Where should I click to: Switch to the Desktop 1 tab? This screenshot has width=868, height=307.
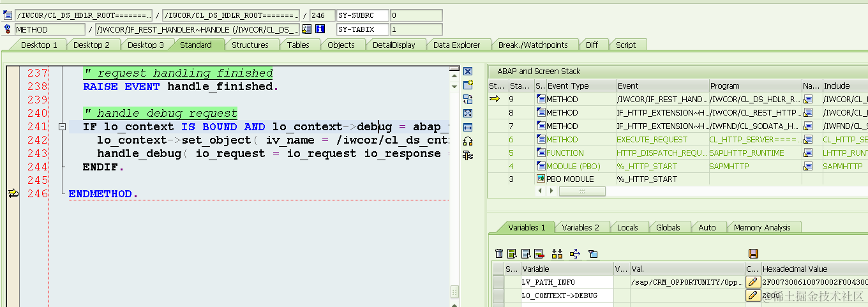coord(38,45)
